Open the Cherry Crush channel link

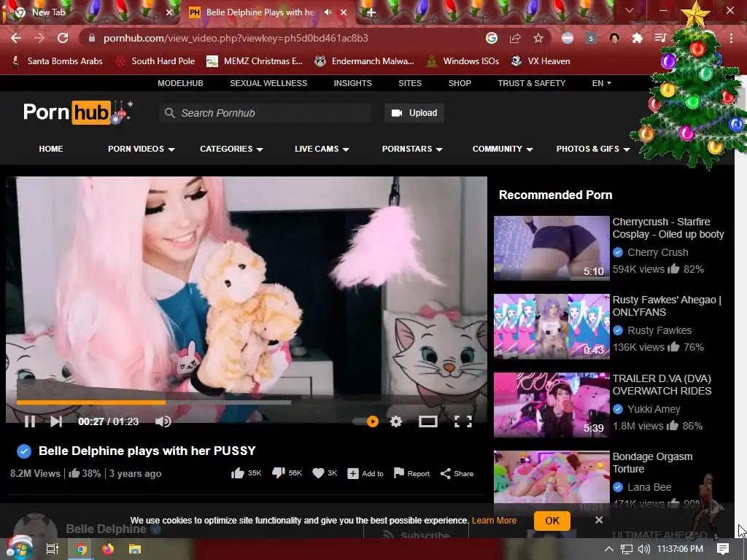click(657, 252)
